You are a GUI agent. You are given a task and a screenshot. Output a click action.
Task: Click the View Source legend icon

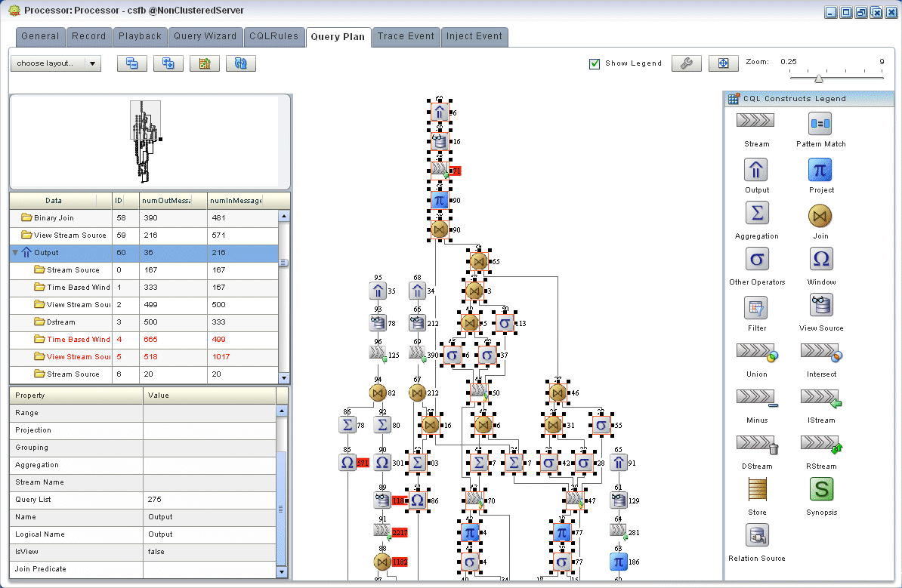821,305
